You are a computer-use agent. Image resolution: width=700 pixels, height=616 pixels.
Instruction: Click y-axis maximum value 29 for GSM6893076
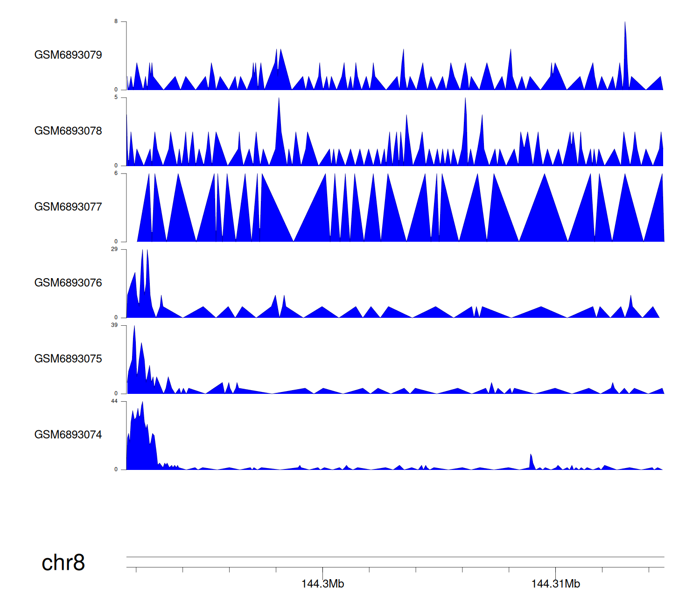[115, 249]
